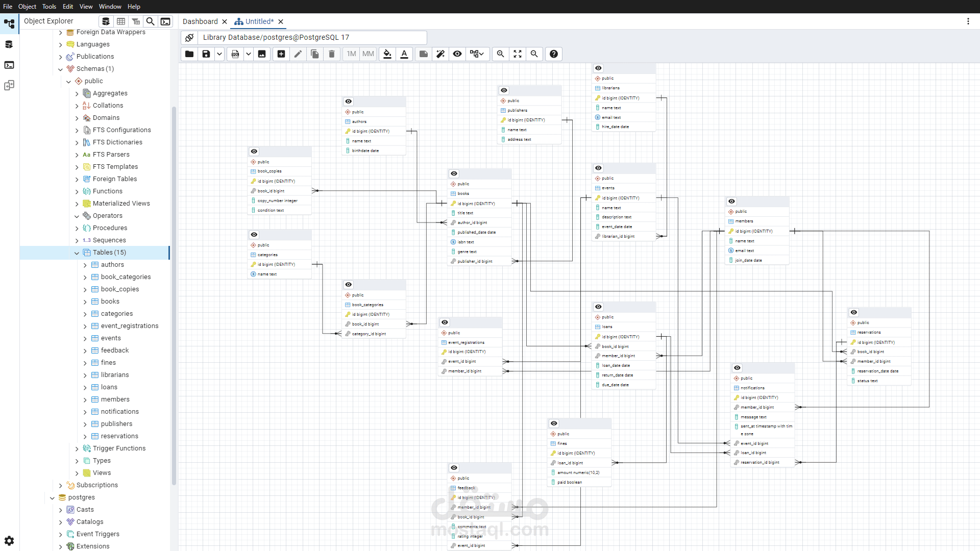Click the auto align wand icon

(x=440, y=54)
